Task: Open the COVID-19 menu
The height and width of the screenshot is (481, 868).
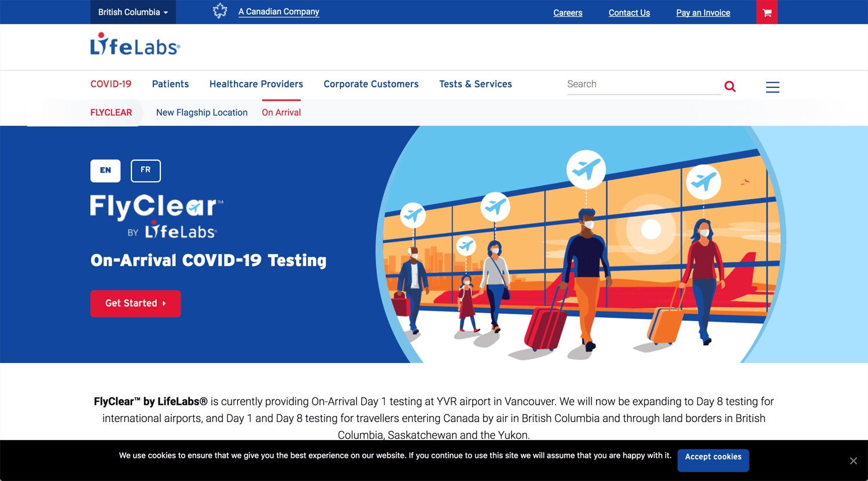Action: tap(111, 84)
